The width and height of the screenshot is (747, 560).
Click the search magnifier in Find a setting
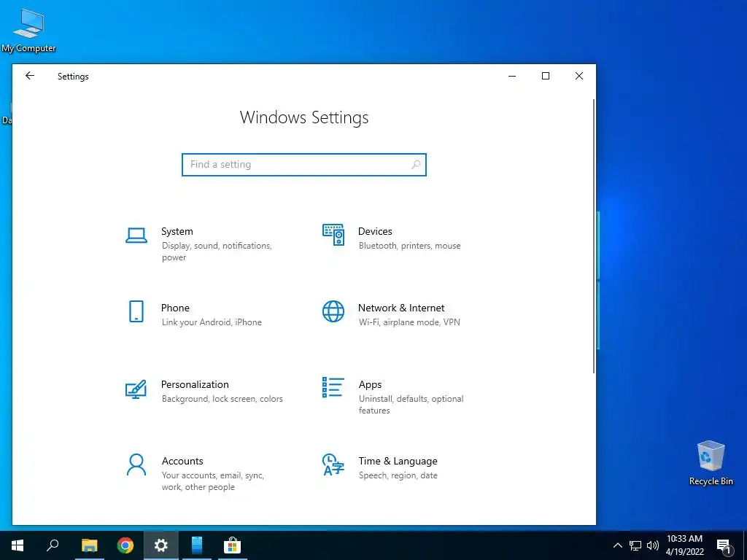[x=416, y=164]
